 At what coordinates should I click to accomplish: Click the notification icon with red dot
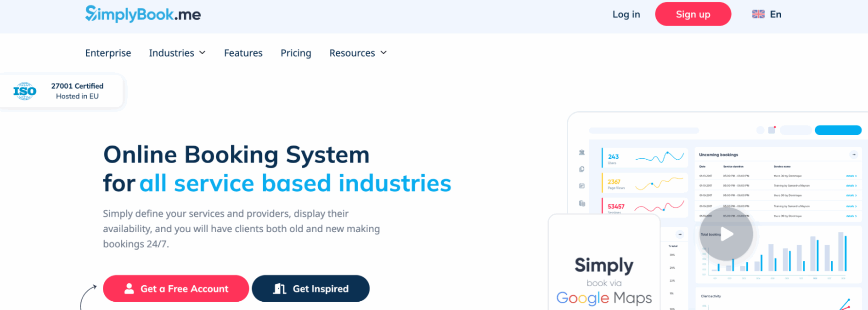tap(772, 130)
